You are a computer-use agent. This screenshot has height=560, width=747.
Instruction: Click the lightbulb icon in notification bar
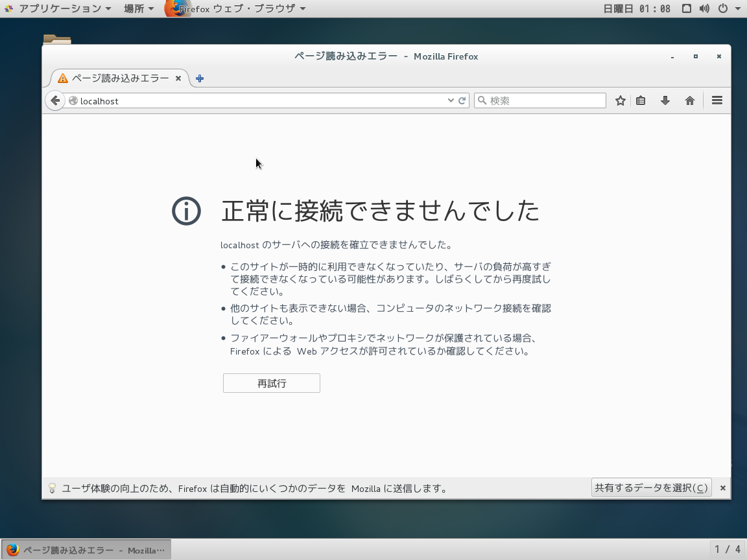52,488
